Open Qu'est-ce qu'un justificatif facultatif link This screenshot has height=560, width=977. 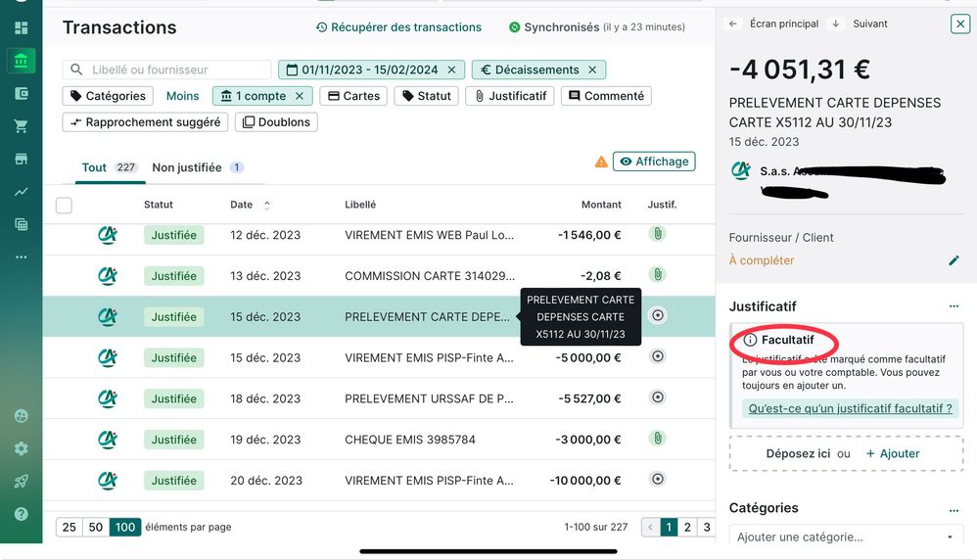point(850,408)
